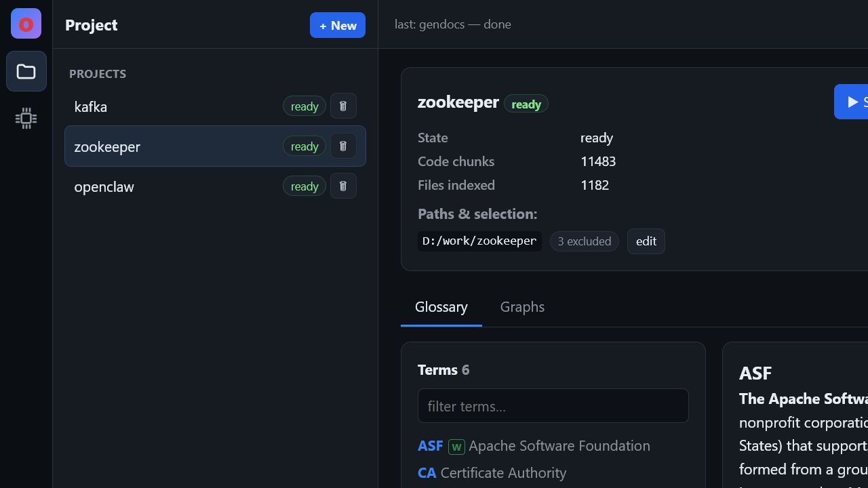Click the Files indexed value 1182
This screenshot has width=868, height=488.
point(595,185)
